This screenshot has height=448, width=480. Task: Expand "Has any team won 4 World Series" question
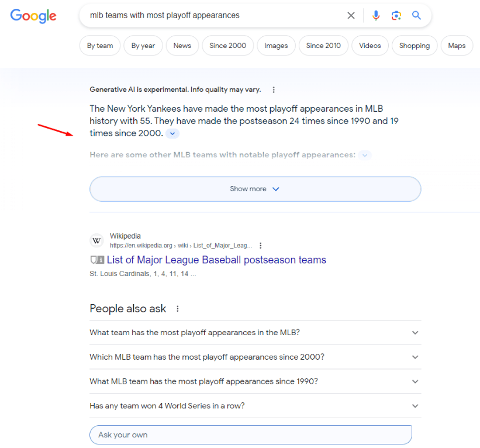click(x=255, y=406)
